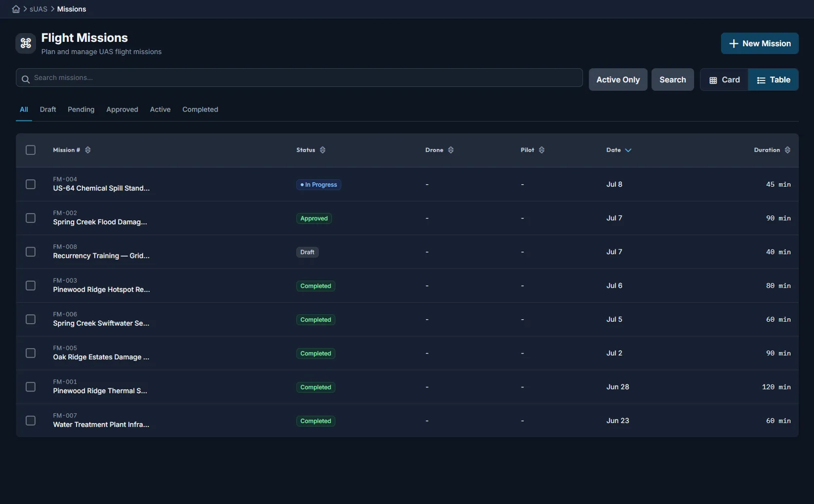Switch to the Active tab
The image size is (814, 504).
pyautogui.click(x=160, y=110)
